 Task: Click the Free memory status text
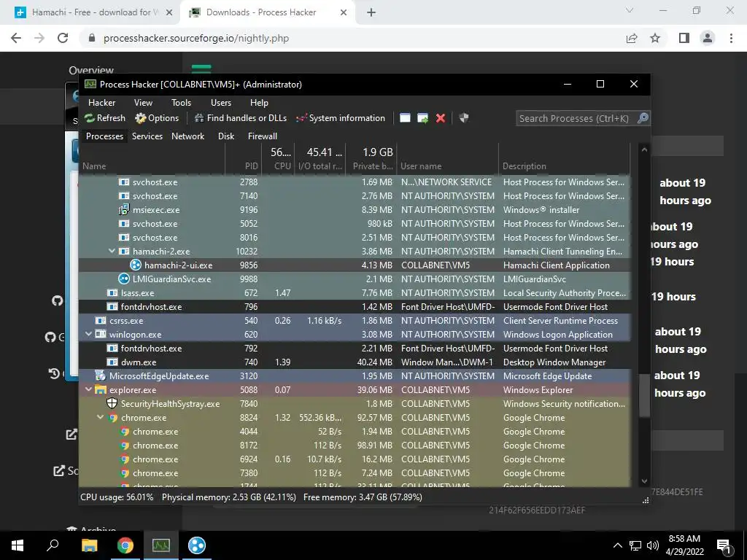363,497
